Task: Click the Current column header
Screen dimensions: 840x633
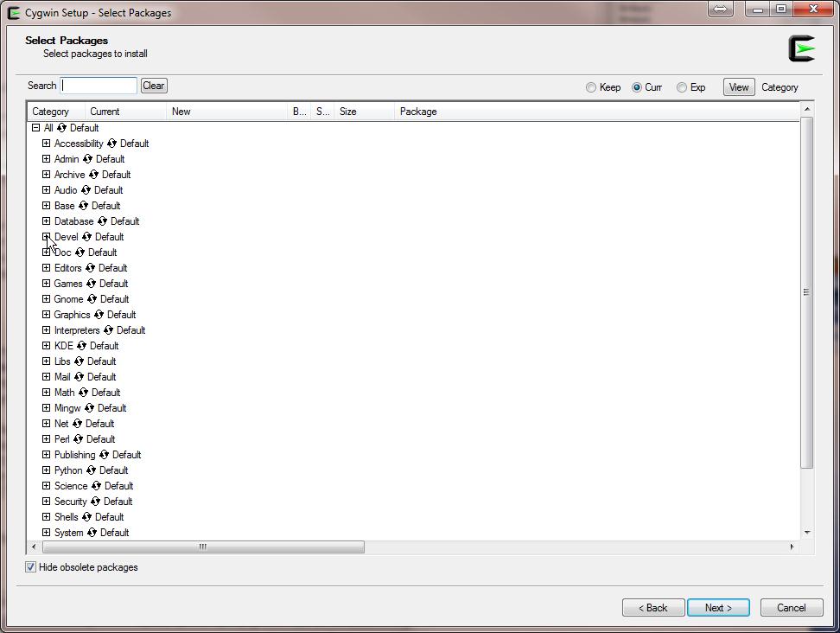Action: 126,112
